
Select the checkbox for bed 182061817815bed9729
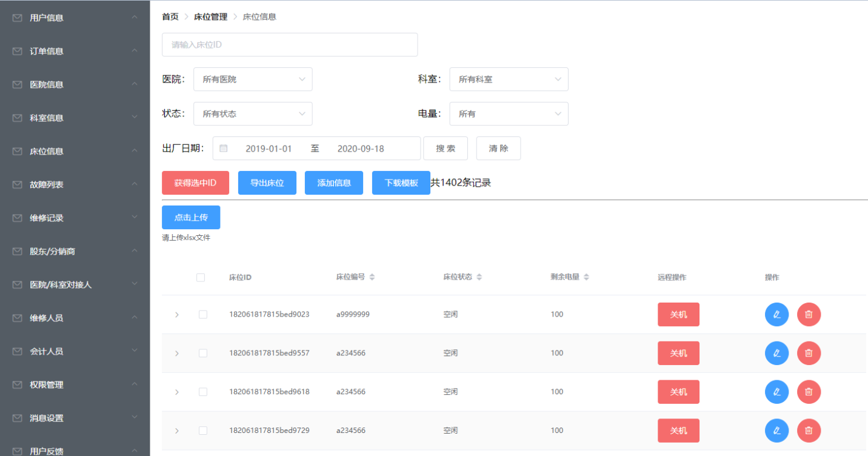click(x=203, y=431)
